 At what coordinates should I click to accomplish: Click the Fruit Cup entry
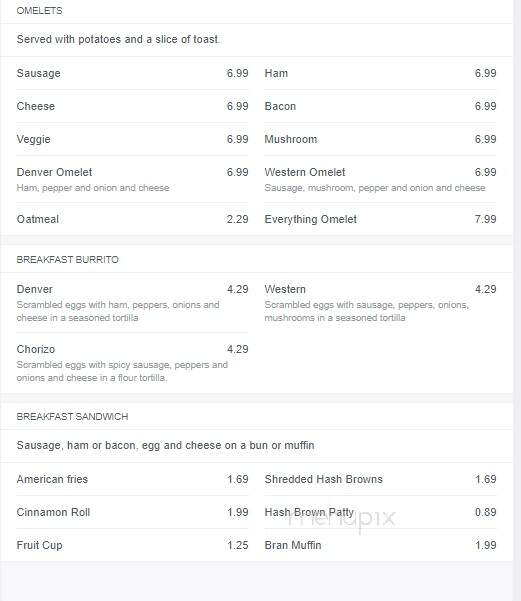coord(132,545)
